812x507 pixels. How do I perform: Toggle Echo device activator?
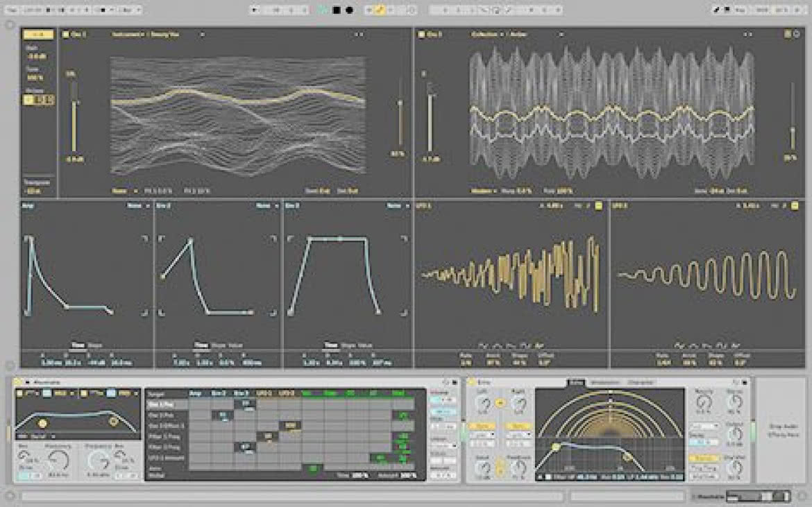(x=472, y=382)
